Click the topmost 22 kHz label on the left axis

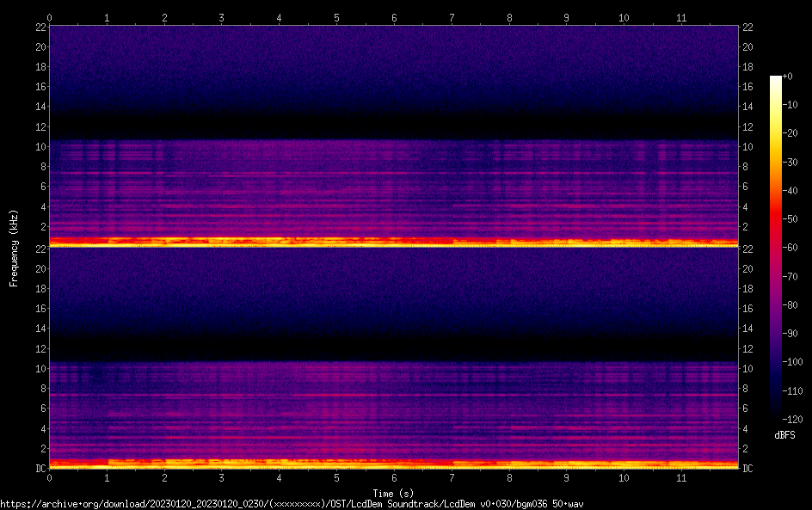pos(40,27)
